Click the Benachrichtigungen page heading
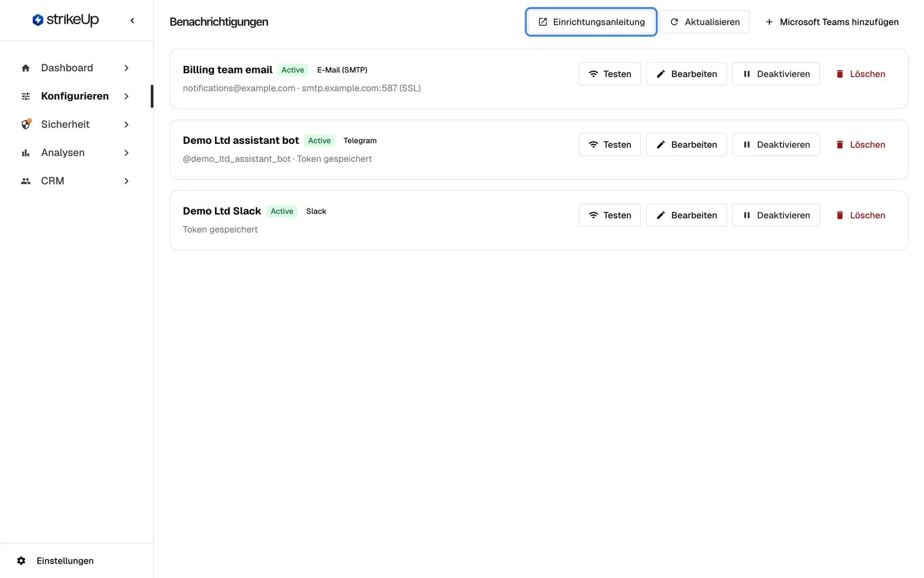The height and width of the screenshot is (578, 924). [219, 22]
